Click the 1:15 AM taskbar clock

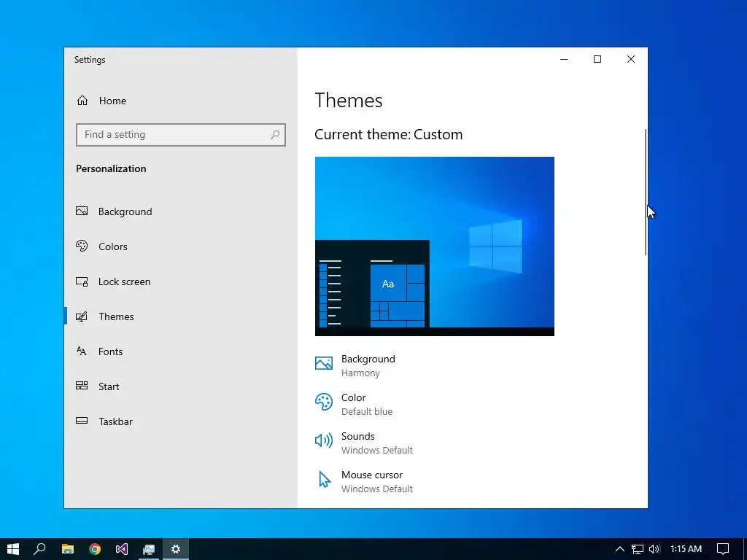(686, 549)
